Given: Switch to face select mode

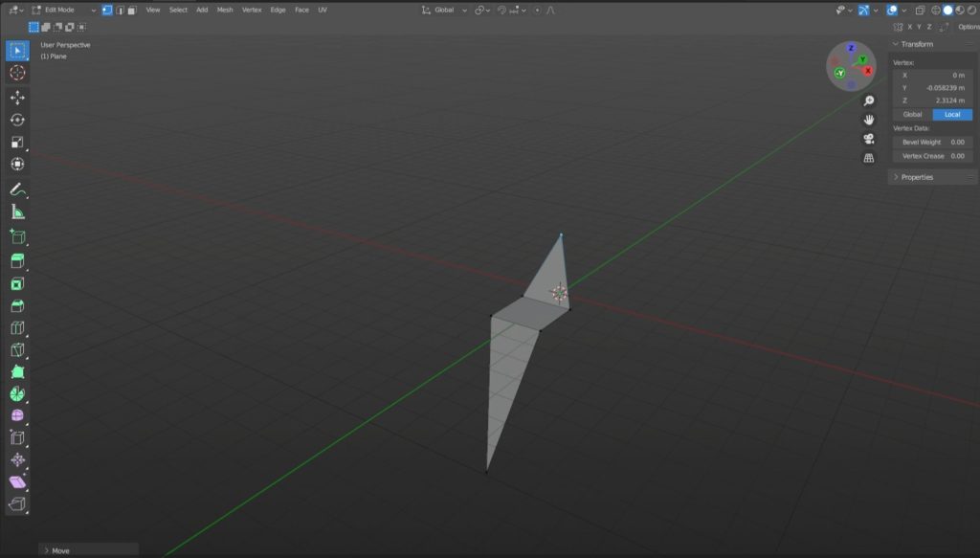Looking at the screenshot, I should tap(130, 10).
